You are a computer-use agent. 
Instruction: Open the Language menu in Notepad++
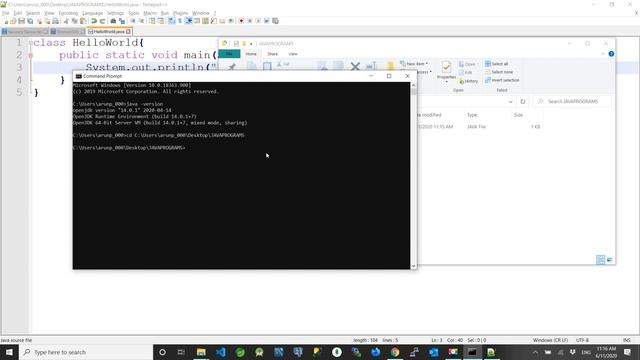pos(93,13)
